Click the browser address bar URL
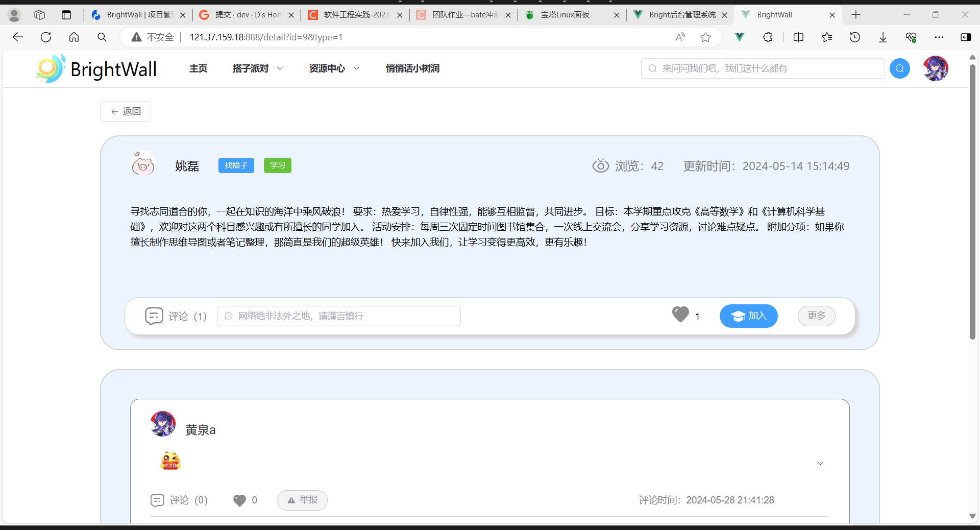Screen dimensions: 980x530 click(x=266, y=37)
